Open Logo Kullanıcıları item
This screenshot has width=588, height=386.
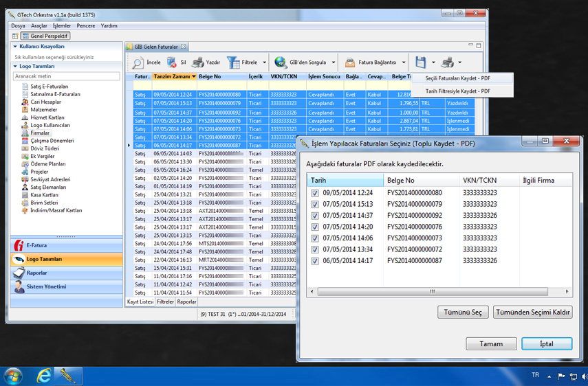click(x=50, y=125)
